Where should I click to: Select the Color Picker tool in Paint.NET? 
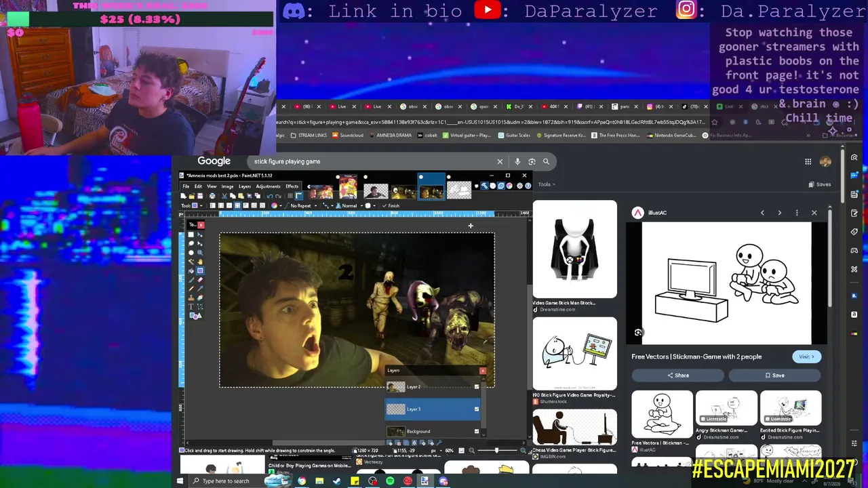click(199, 288)
